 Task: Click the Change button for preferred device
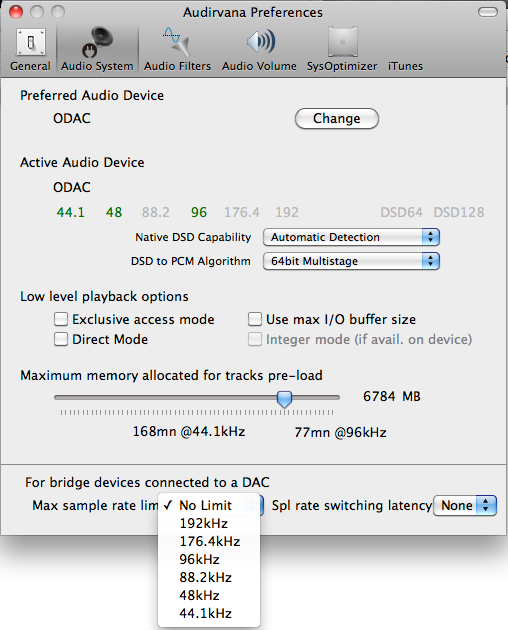(x=337, y=119)
